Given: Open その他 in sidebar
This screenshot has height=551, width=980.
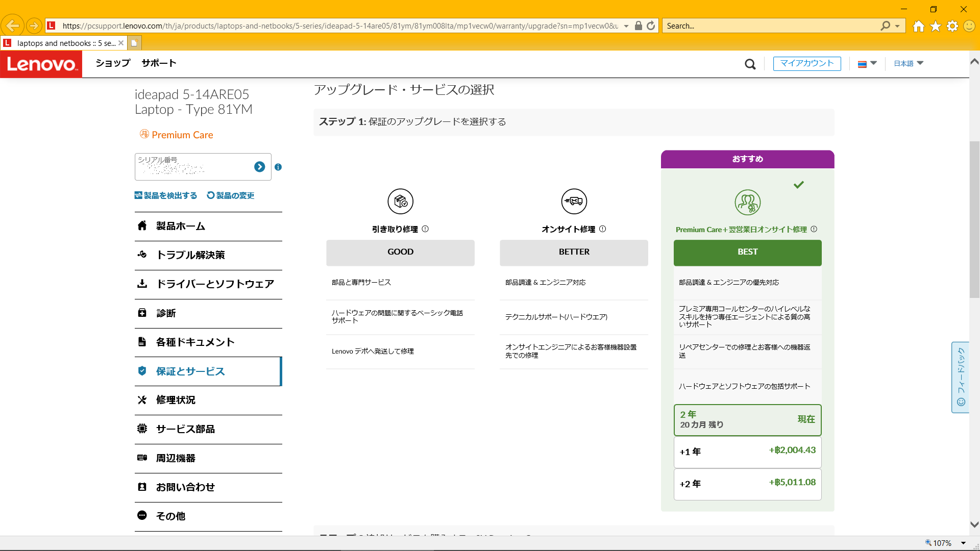Looking at the screenshot, I should pyautogui.click(x=208, y=516).
